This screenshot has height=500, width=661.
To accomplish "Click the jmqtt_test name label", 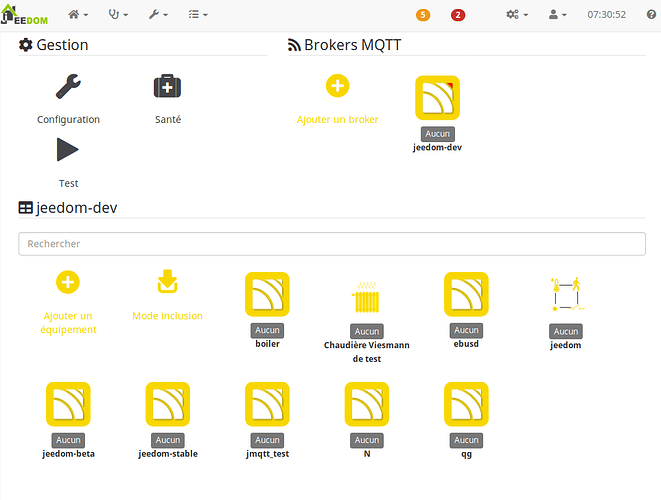I will coord(267,454).
